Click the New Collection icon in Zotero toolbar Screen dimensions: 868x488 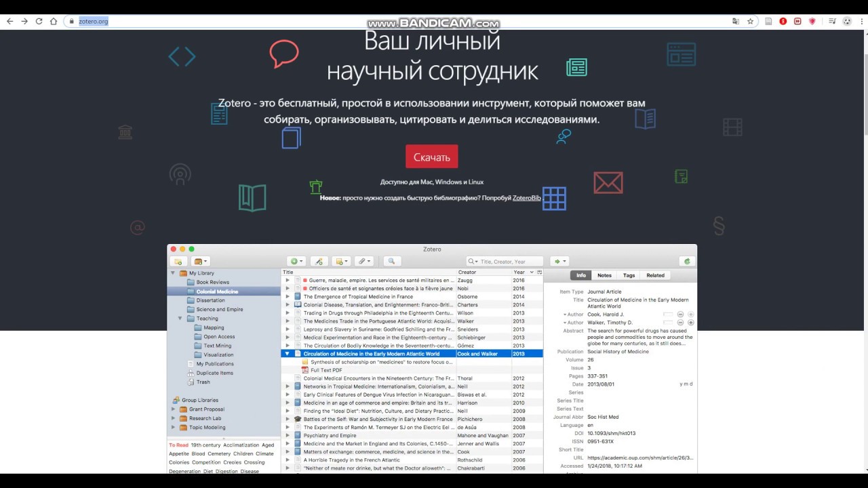179,261
